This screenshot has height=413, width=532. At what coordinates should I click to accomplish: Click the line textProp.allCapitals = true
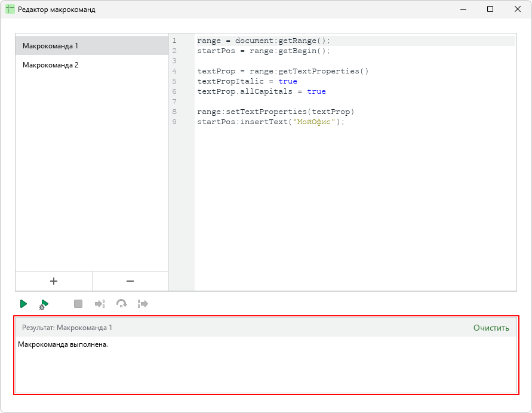click(x=262, y=91)
